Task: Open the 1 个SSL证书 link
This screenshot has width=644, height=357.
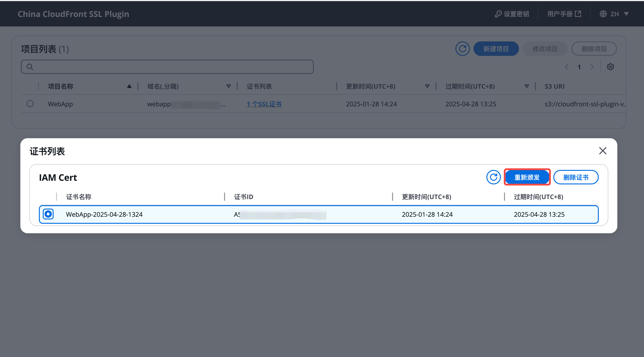Action: [x=264, y=104]
